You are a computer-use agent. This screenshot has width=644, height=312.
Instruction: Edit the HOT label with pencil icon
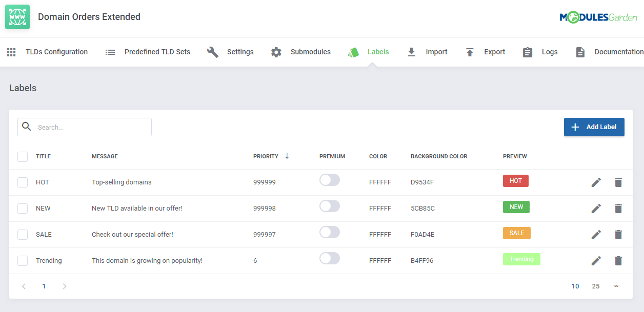point(596,182)
